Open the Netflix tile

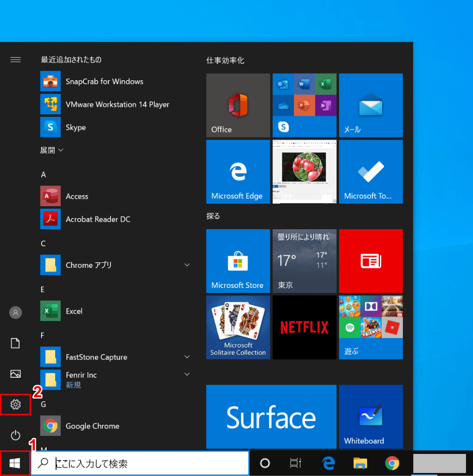(304, 327)
